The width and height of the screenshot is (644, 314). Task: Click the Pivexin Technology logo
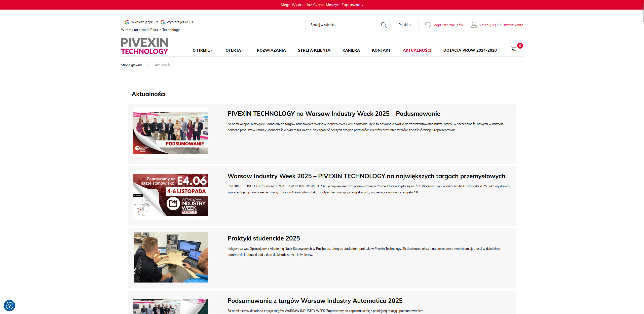click(x=145, y=46)
